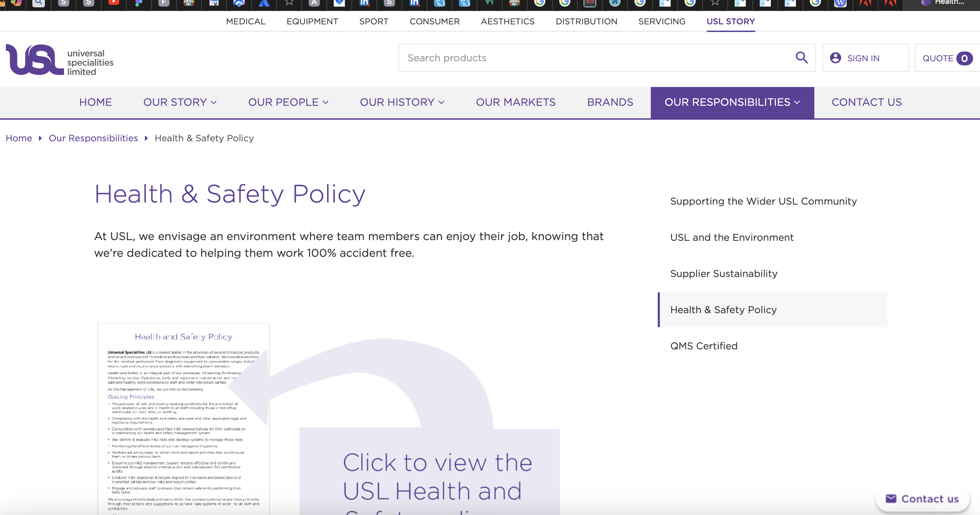Screen dimensions: 980x515
Task: Open CONTACT US in main navigation
Action: click(x=867, y=102)
